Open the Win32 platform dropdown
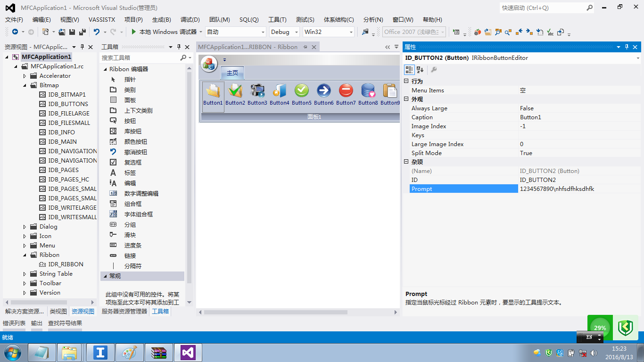 pyautogui.click(x=328, y=32)
